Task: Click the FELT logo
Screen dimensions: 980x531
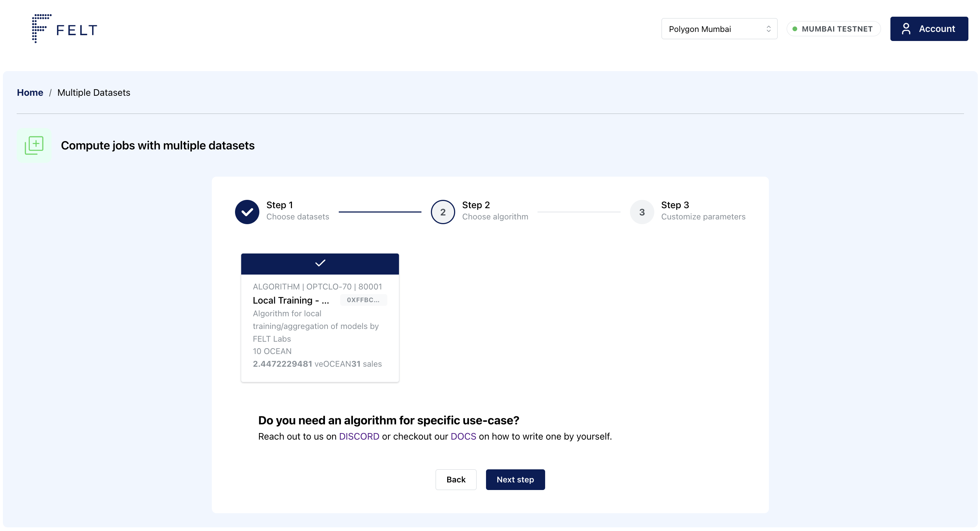Action: [x=65, y=29]
